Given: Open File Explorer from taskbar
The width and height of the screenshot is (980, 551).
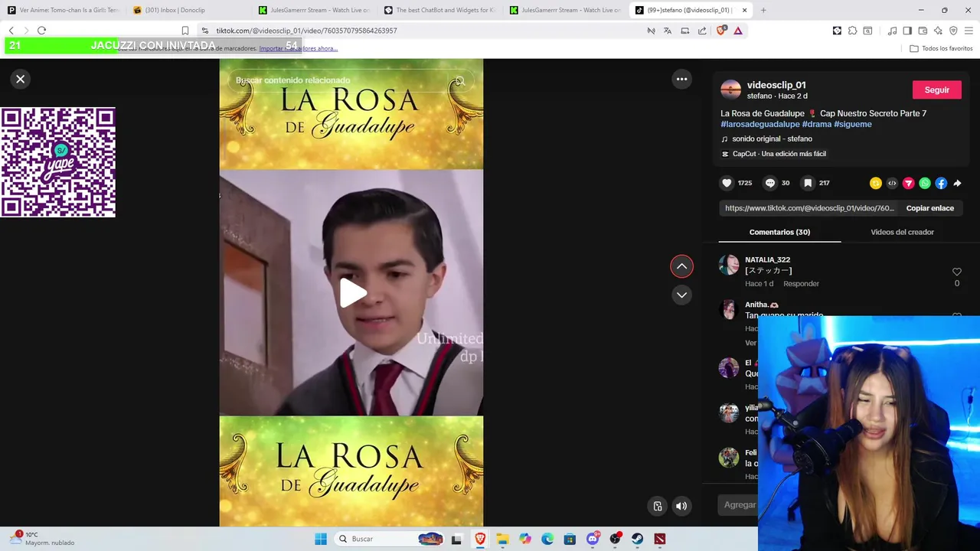Looking at the screenshot, I should point(502,539).
